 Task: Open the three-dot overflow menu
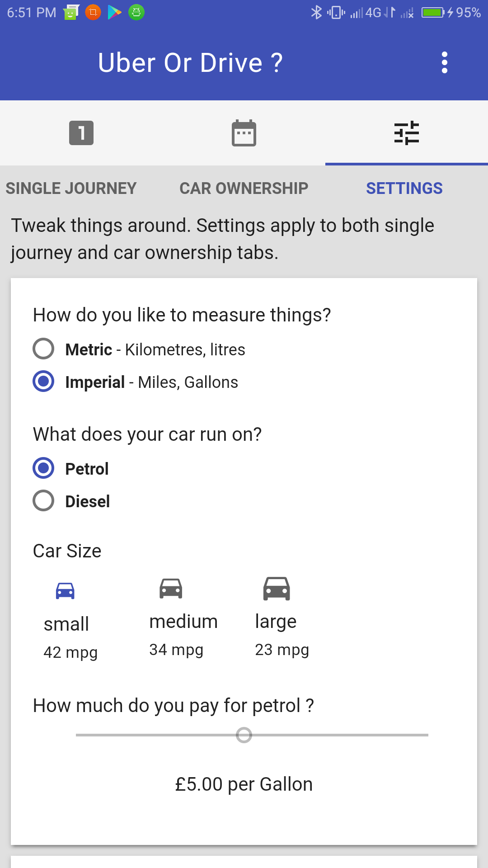[445, 62]
